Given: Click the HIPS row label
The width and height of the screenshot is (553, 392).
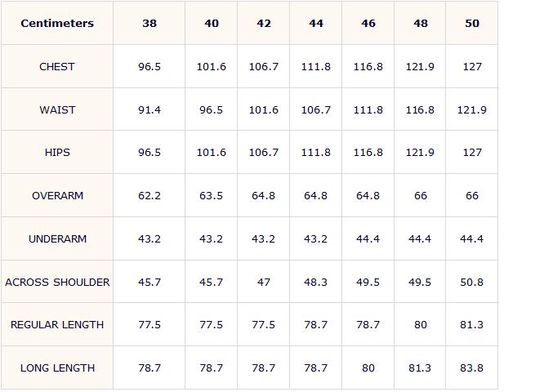Looking at the screenshot, I should 57,152.
